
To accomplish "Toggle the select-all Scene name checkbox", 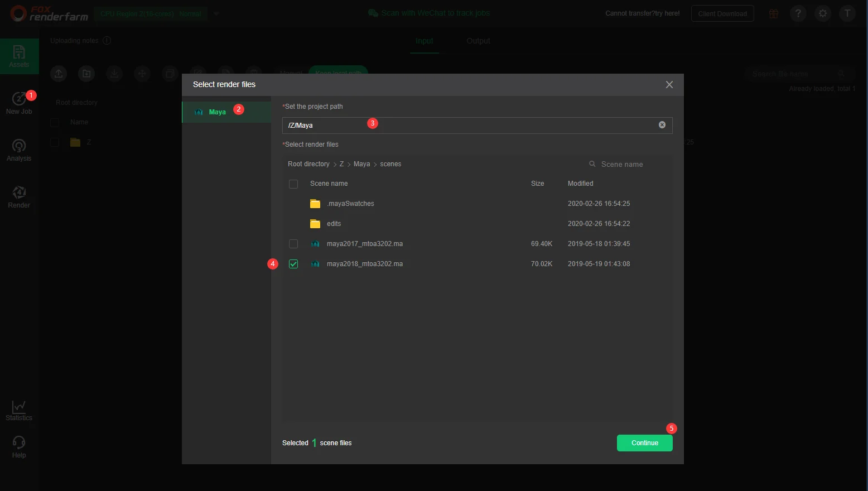I will [x=293, y=184].
